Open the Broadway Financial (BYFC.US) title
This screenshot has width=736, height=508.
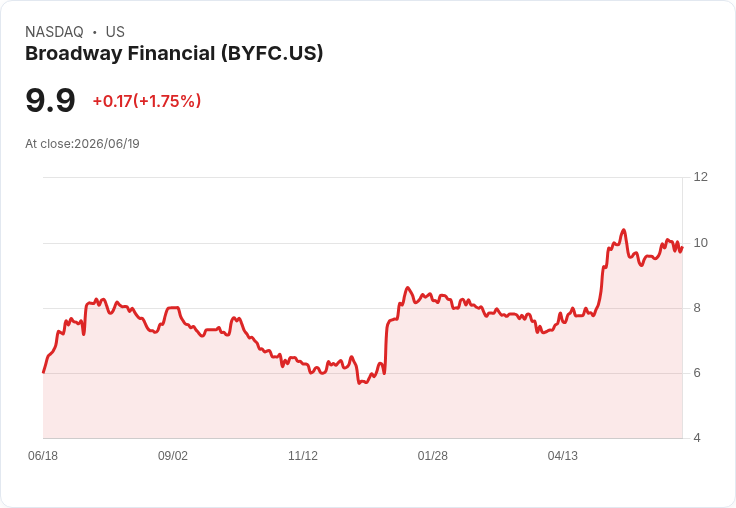click(x=174, y=54)
